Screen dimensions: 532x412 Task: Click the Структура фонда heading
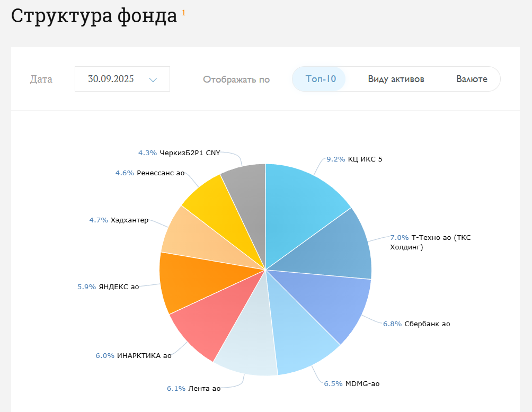(x=94, y=15)
